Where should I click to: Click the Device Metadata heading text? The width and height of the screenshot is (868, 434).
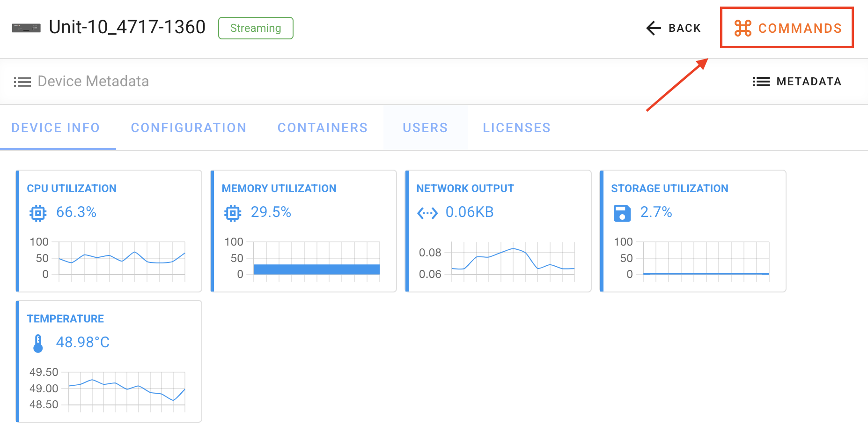[93, 82]
